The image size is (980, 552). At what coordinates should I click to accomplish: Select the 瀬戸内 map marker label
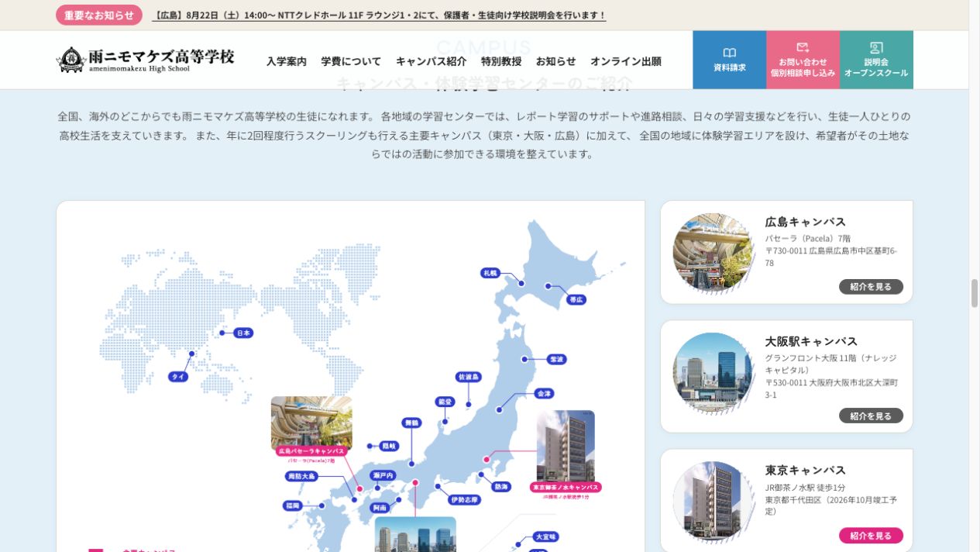pyautogui.click(x=383, y=475)
